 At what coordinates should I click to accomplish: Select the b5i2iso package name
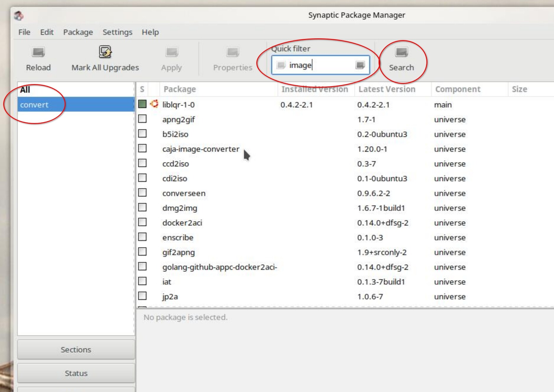[x=175, y=134]
